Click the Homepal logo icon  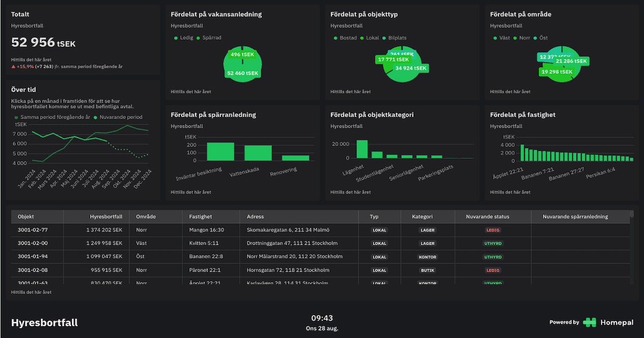[x=589, y=322]
